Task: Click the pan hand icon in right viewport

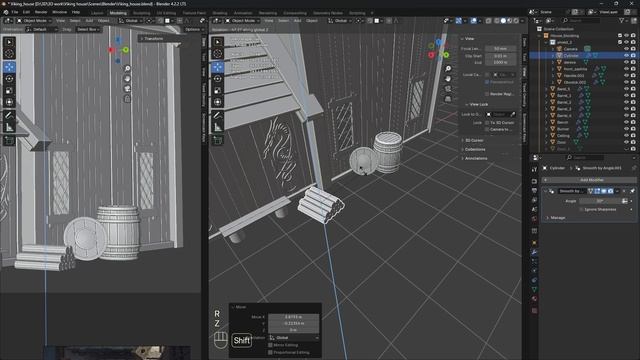Action: (x=448, y=78)
